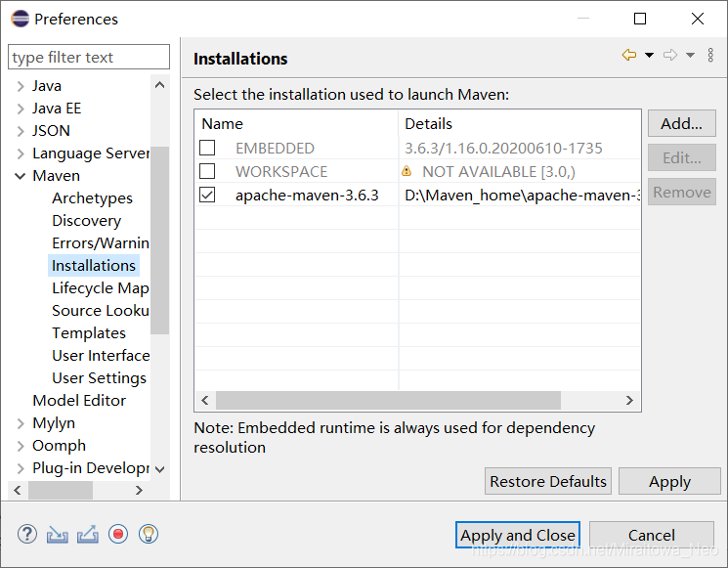Click the Name column header
The width and height of the screenshot is (728, 568).
click(296, 123)
